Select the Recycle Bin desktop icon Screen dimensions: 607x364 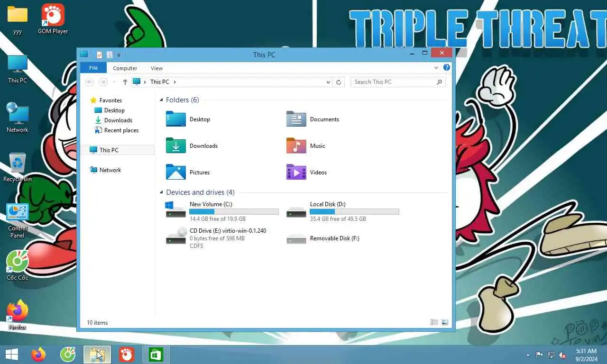click(18, 167)
